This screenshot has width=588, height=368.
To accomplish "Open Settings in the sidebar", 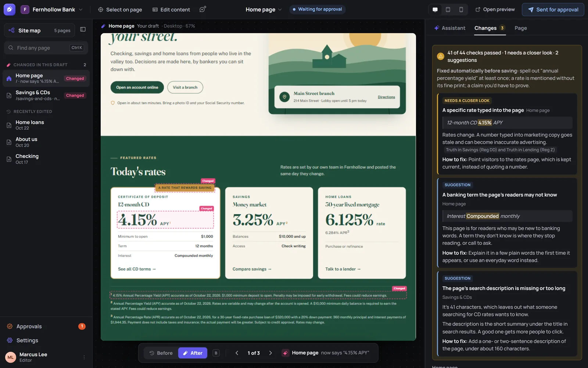I will point(46,340).
